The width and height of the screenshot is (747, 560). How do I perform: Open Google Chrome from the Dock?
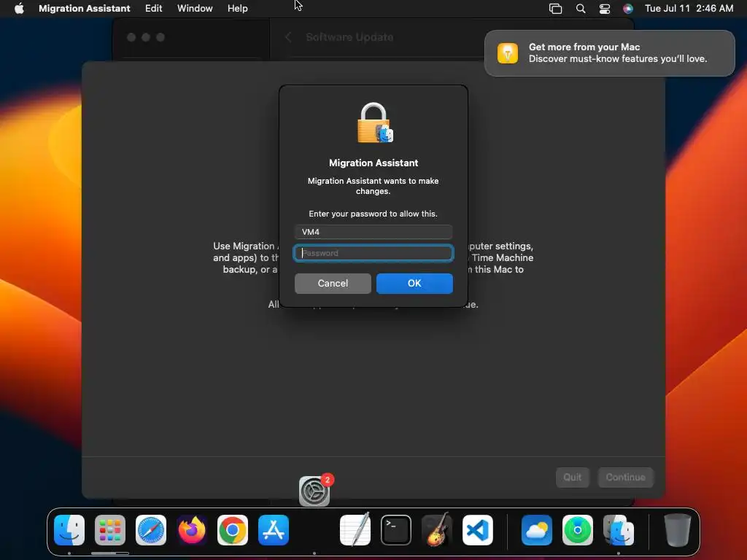233,530
